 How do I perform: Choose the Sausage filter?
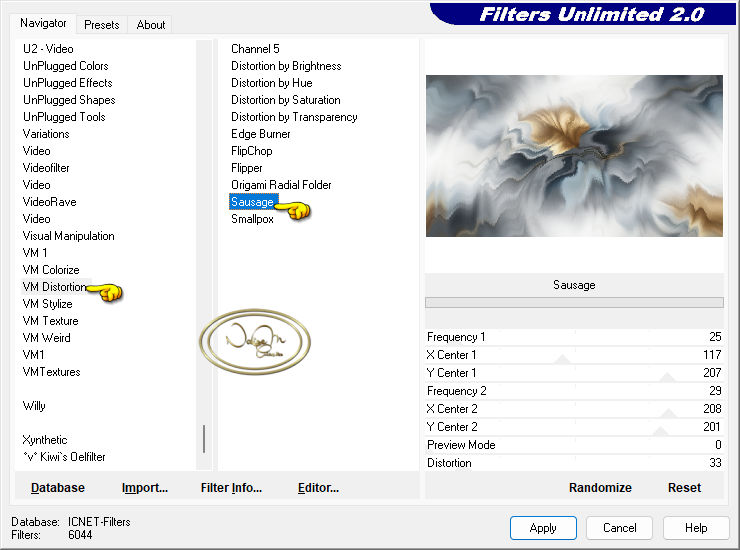(252, 202)
